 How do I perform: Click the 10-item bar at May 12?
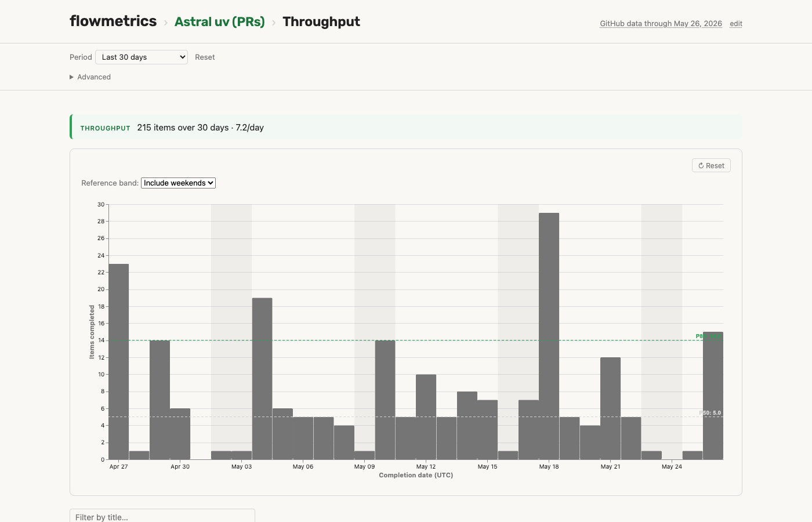(x=426, y=417)
